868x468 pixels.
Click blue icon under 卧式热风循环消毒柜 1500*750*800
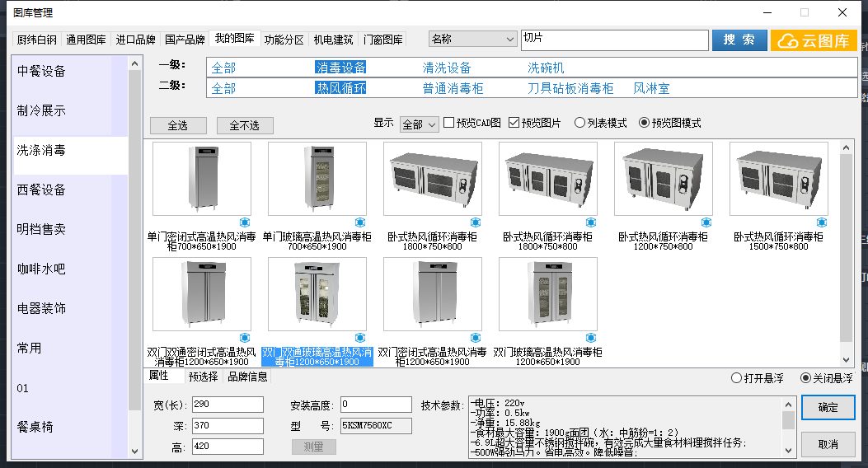[x=822, y=222]
